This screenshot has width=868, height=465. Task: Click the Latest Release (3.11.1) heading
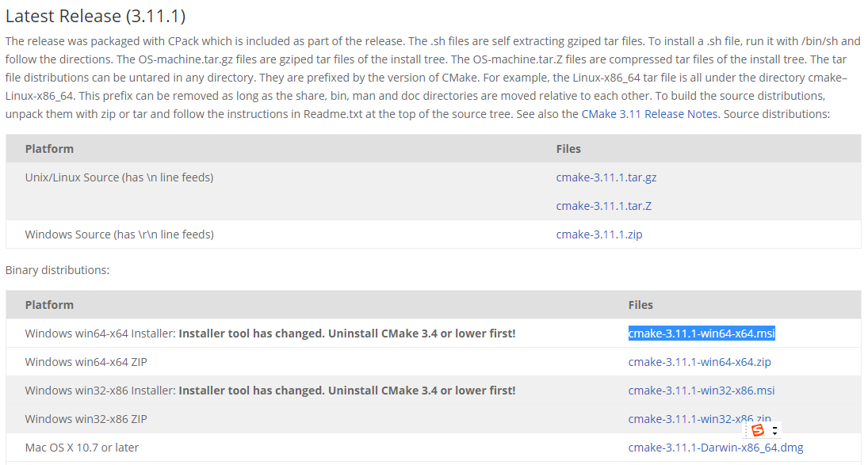tap(95, 16)
